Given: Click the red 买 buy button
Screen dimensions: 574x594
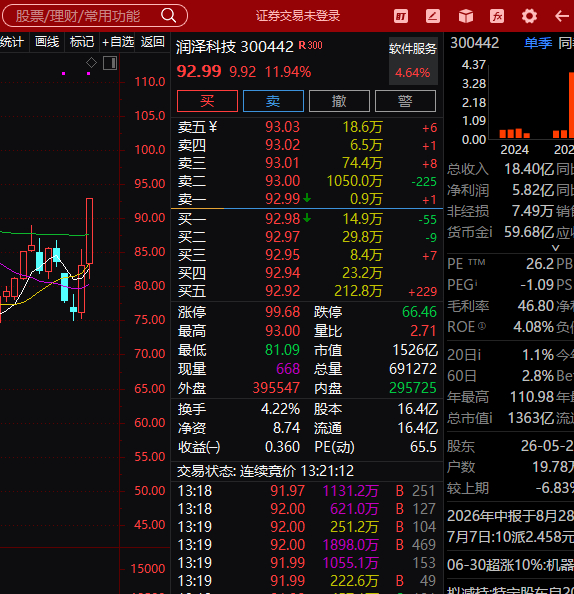Looking at the screenshot, I should coord(207,101).
